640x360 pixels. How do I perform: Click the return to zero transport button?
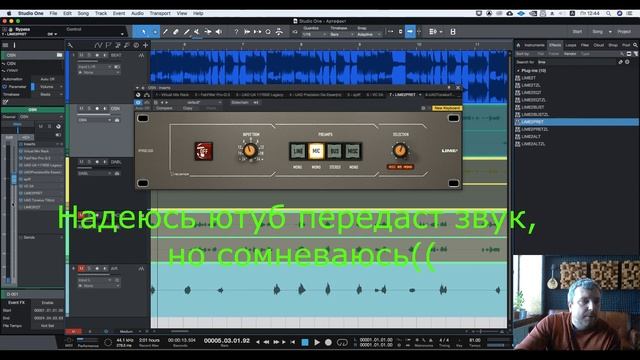tap(293, 342)
